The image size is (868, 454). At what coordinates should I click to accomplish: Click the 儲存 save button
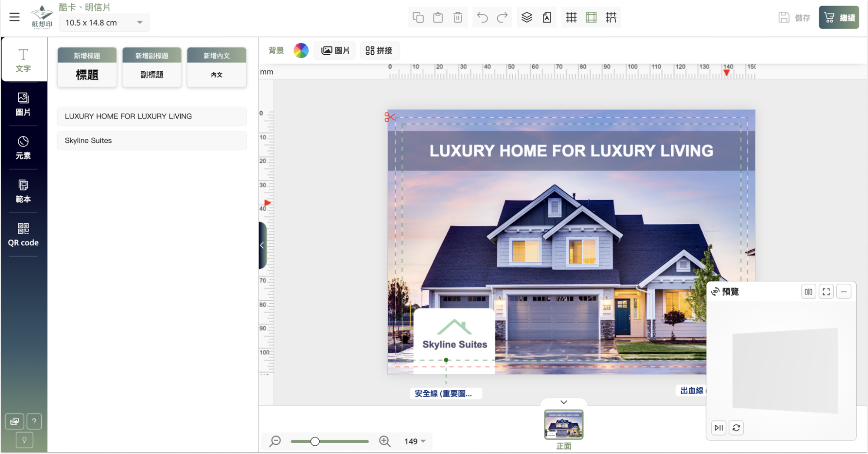tap(794, 17)
